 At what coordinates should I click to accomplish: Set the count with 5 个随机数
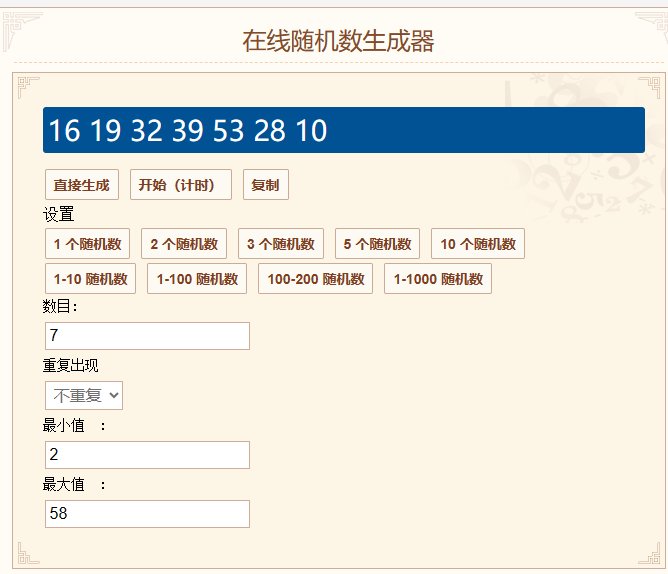(x=377, y=244)
